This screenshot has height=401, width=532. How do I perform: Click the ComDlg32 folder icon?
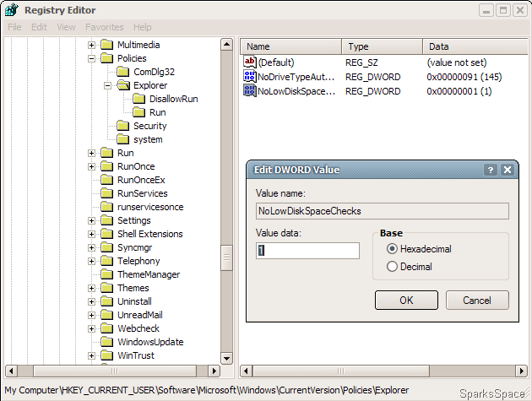[122, 72]
